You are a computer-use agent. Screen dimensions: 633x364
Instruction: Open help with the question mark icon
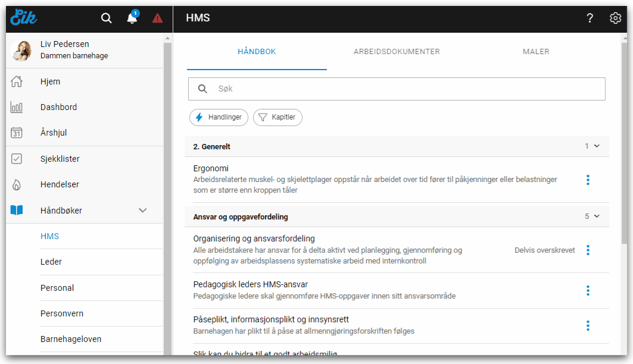[x=590, y=18]
